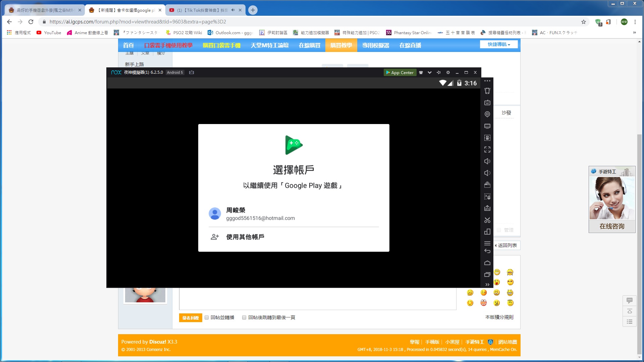Click the Nox My Computer screen icon
644x362 pixels.
pos(487,126)
